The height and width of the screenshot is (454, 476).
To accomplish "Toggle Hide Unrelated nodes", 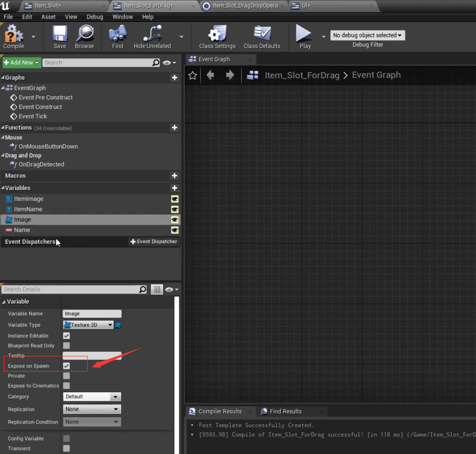I will pyautogui.click(x=152, y=37).
